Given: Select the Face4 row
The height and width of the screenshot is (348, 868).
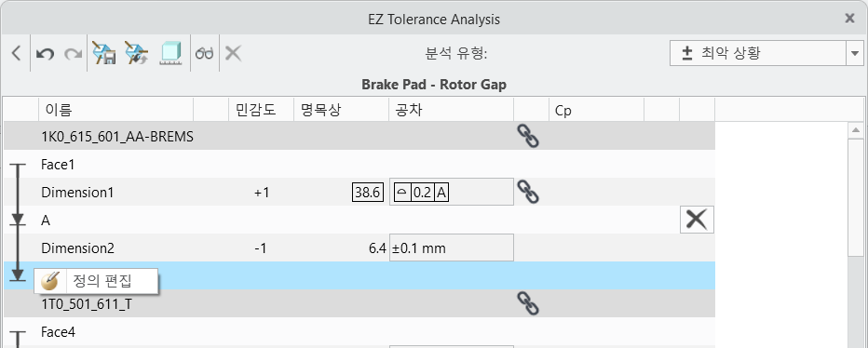Looking at the screenshot, I should coord(359,331).
